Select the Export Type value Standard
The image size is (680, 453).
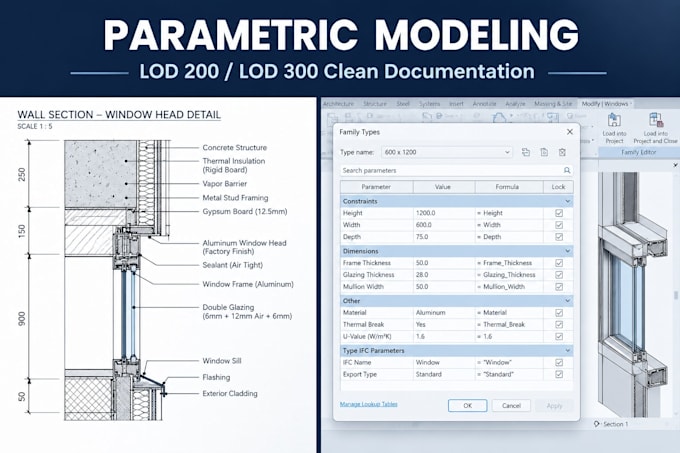pos(444,374)
